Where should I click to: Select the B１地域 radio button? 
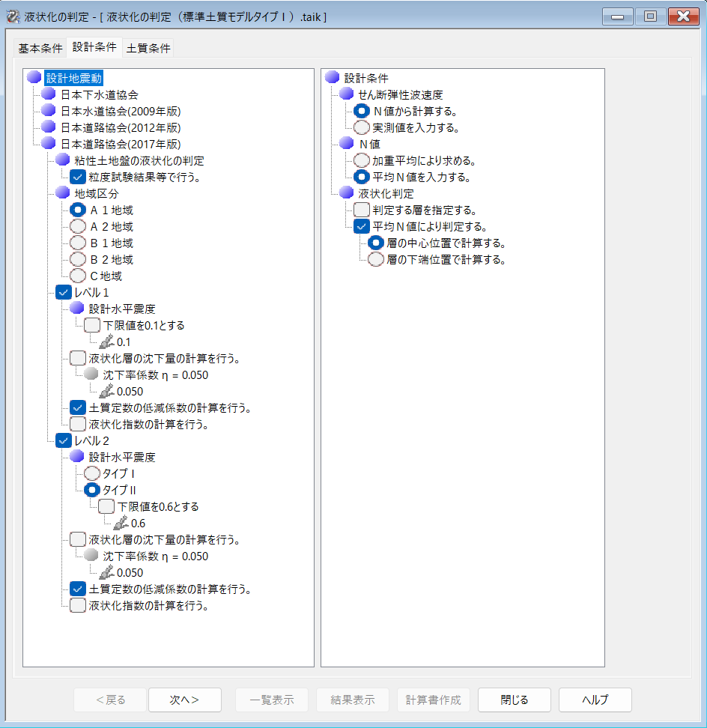pyautogui.click(x=77, y=243)
